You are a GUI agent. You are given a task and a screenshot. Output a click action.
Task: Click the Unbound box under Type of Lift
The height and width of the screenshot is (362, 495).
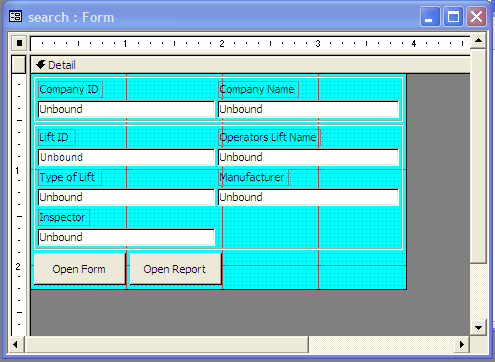(x=126, y=197)
